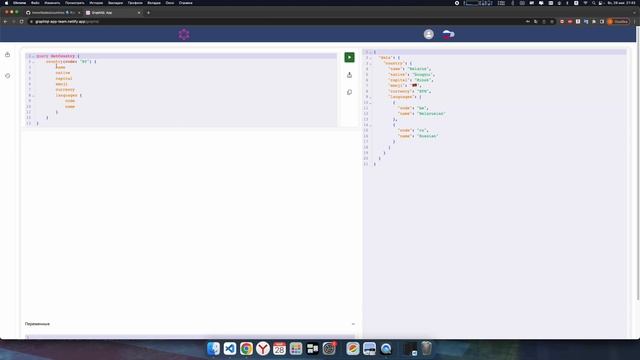Screen dimensions: 640x360
Task: Click the copy query icon in the editor toolbar
Action: (x=349, y=92)
